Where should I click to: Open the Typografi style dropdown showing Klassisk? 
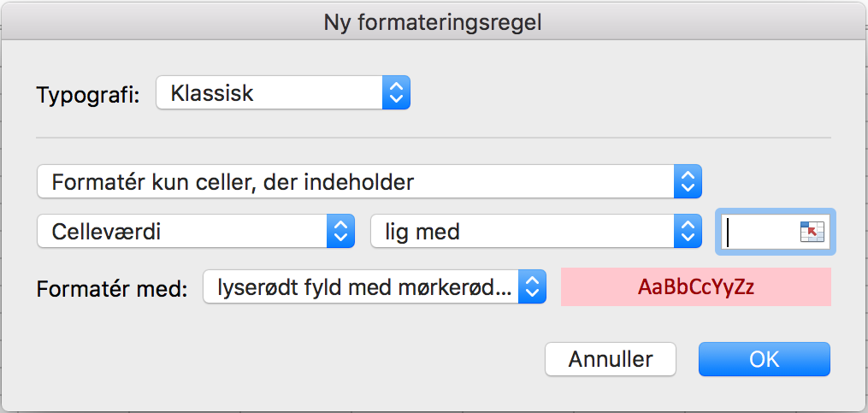(283, 92)
